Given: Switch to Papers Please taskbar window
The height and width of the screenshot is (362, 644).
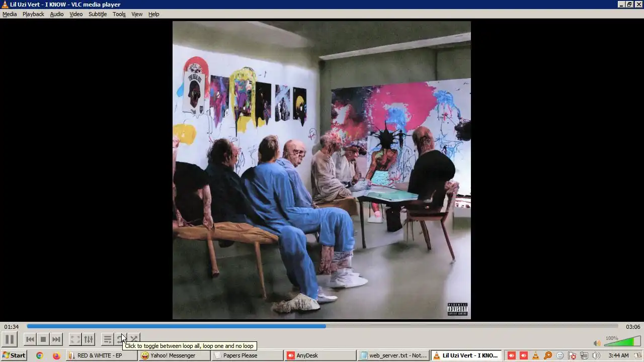Looking at the screenshot, I should pos(247,355).
